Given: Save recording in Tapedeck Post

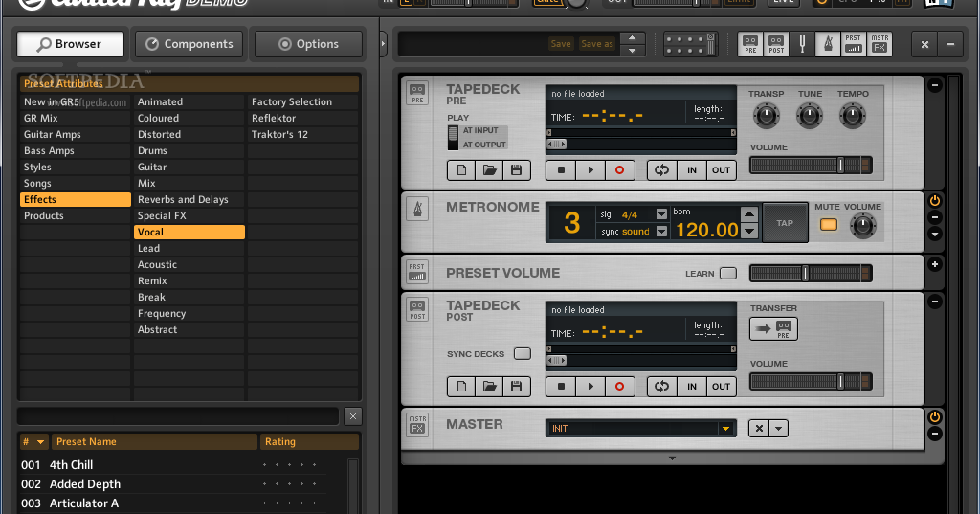Looking at the screenshot, I should 516,387.
